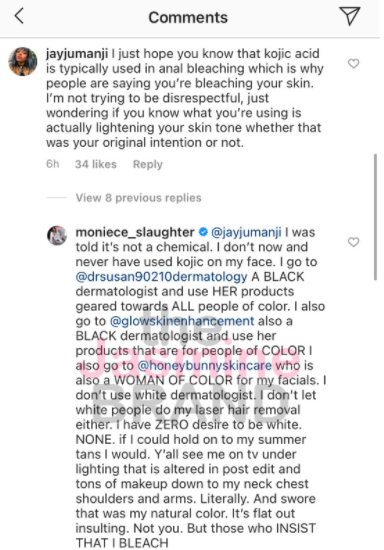Tap the paper plane share icon
This screenshot has width=384, height=550.
(x=350, y=16)
